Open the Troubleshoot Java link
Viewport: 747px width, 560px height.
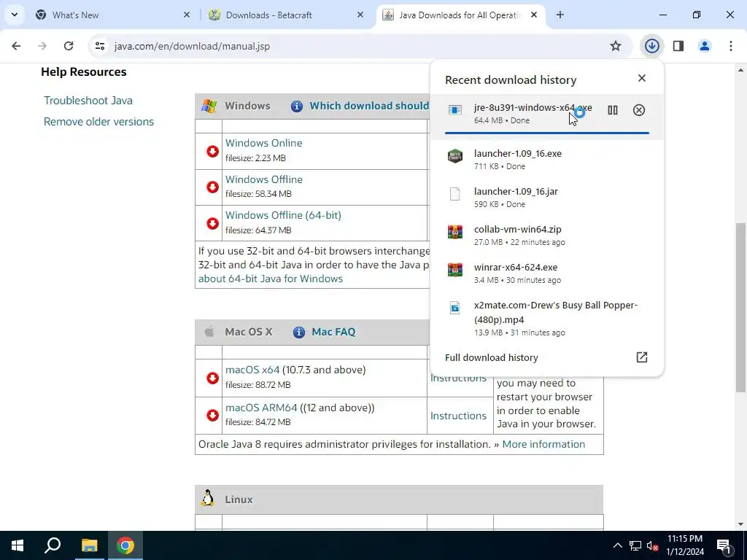(x=88, y=101)
